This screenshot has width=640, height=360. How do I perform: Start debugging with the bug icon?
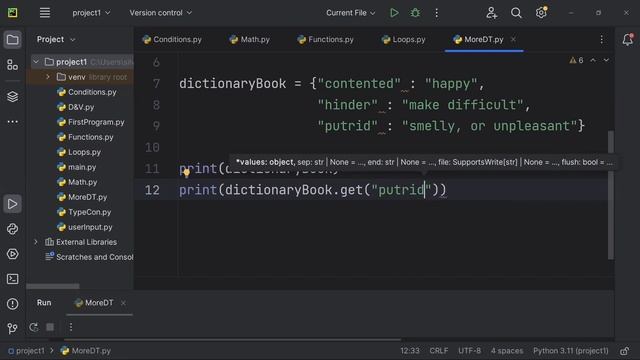(x=415, y=13)
